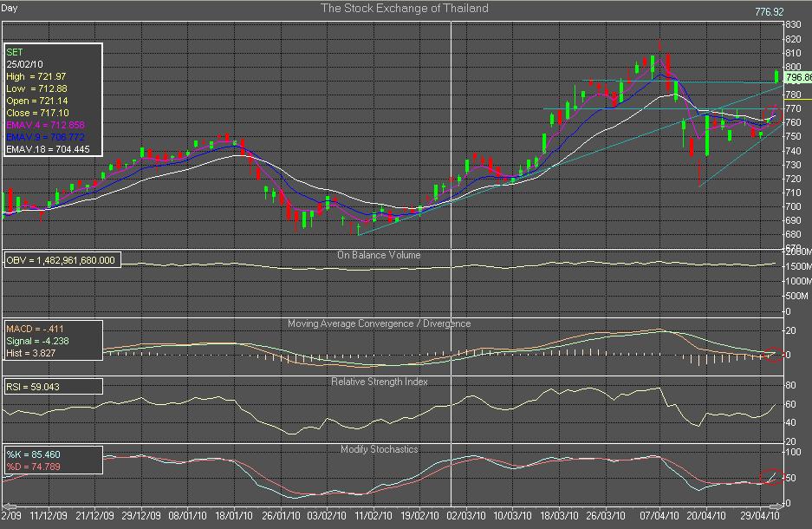
Task: Click the 26/03/10 date axis label
Action: tap(606, 516)
